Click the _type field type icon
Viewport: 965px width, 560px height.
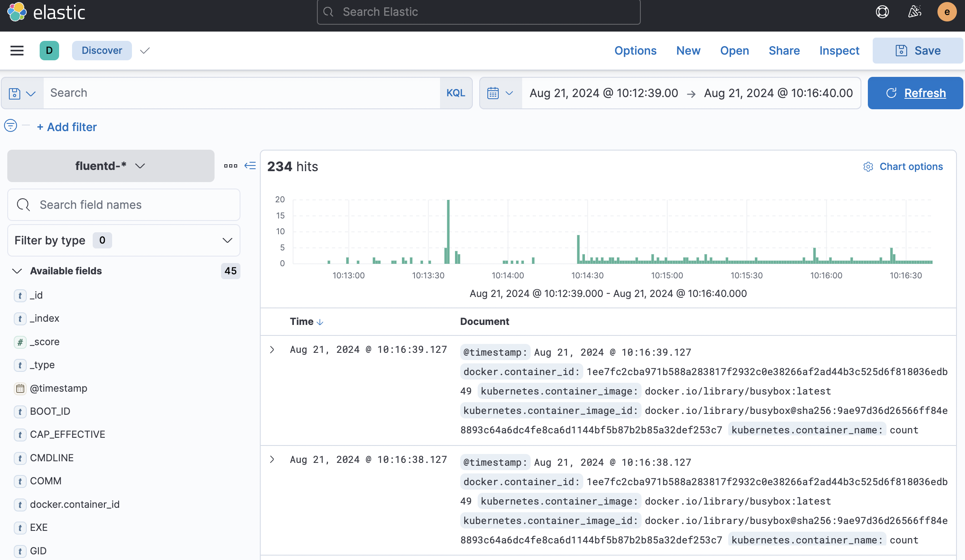pyautogui.click(x=20, y=365)
